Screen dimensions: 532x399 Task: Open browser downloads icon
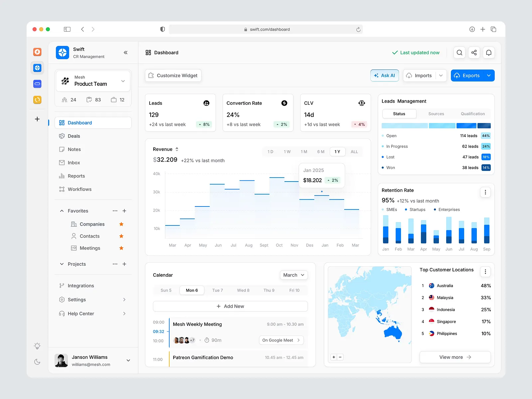click(472, 29)
